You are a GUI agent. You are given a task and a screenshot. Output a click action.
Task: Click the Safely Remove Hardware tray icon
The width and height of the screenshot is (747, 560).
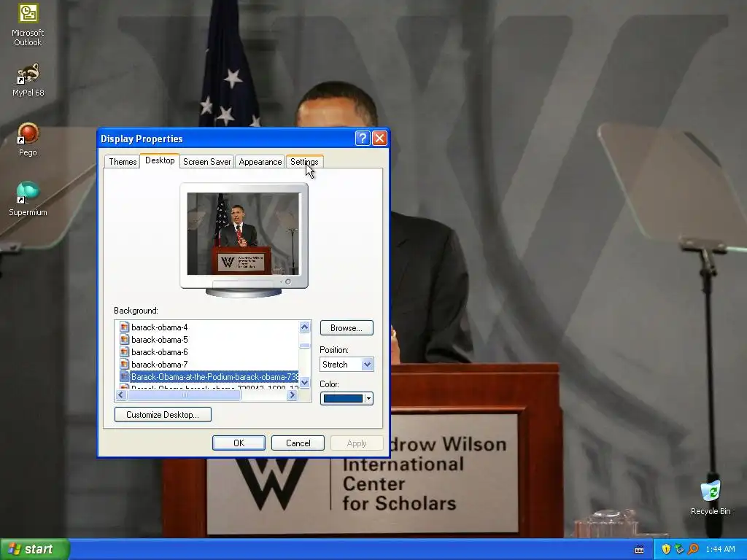pos(679,549)
